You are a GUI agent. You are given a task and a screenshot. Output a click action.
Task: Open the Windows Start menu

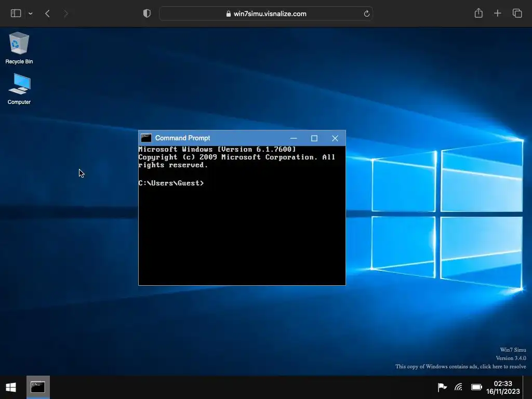point(11,387)
